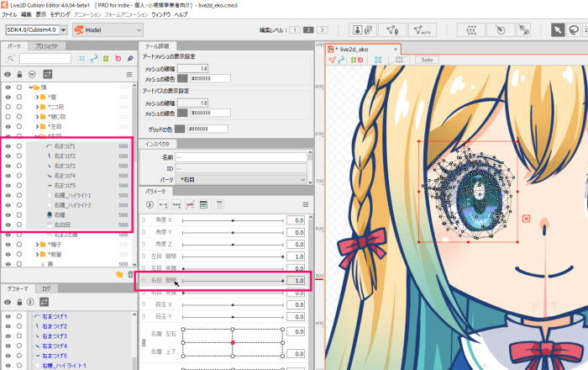Screen dimensions: 588x370
Task: Click the グリッドの色 color swatch
Action: click(x=180, y=129)
